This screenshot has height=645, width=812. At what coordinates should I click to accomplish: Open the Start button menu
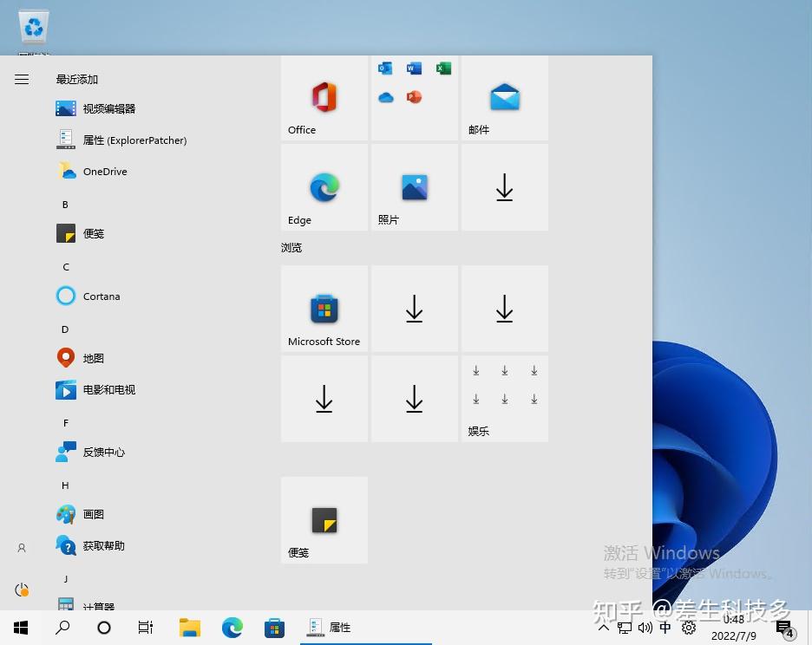(20, 627)
